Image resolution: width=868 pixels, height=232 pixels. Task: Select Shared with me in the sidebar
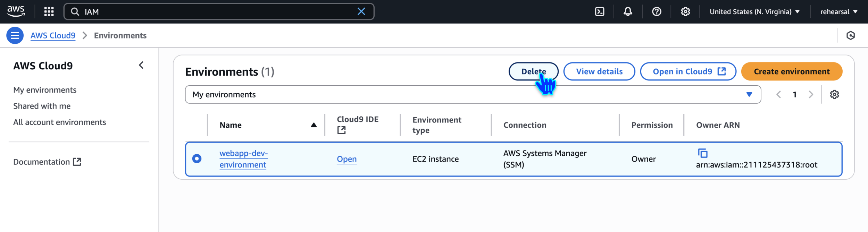(42, 106)
